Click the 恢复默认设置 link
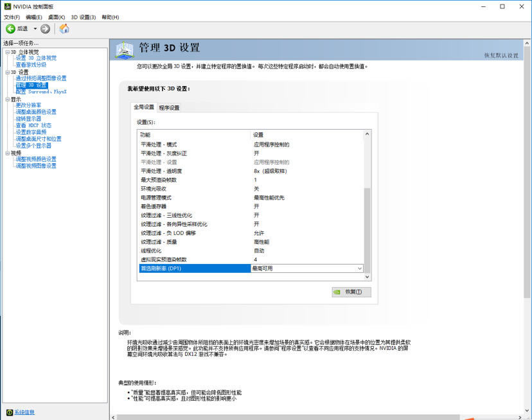The height and width of the screenshot is (420, 532). [x=501, y=55]
